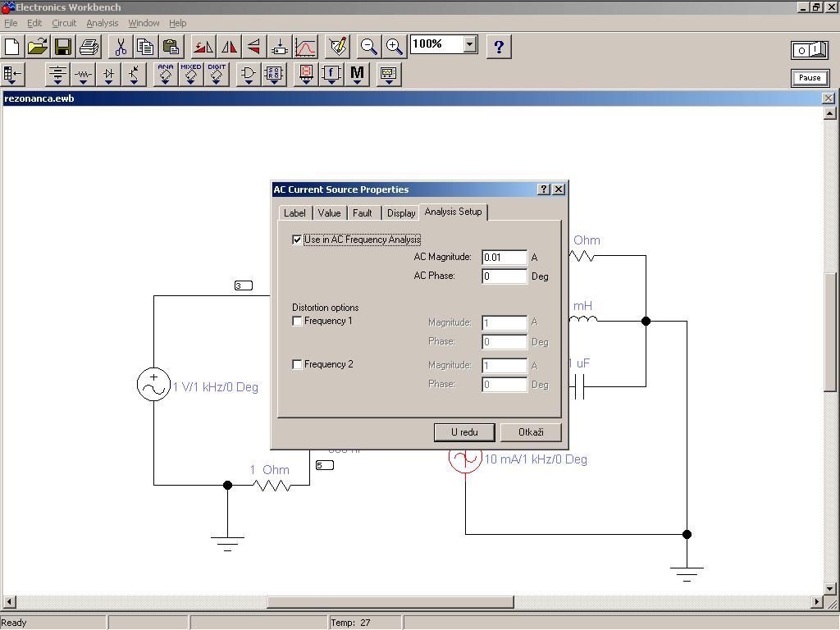Save the circuit with floppy disk icon

pyautogui.click(x=63, y=47)
